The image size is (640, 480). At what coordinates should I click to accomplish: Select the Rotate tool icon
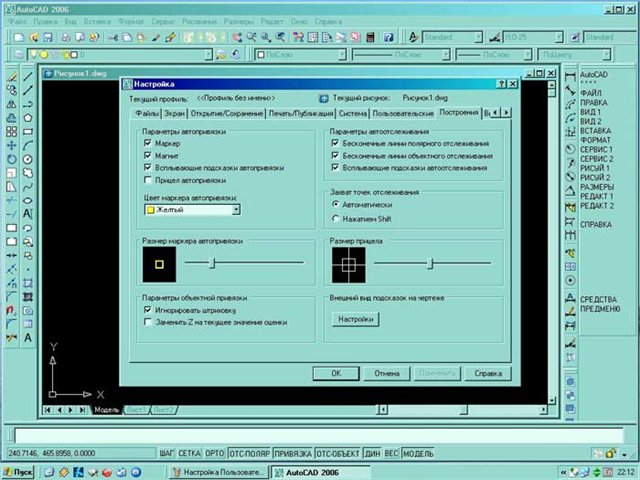point(9,158)
